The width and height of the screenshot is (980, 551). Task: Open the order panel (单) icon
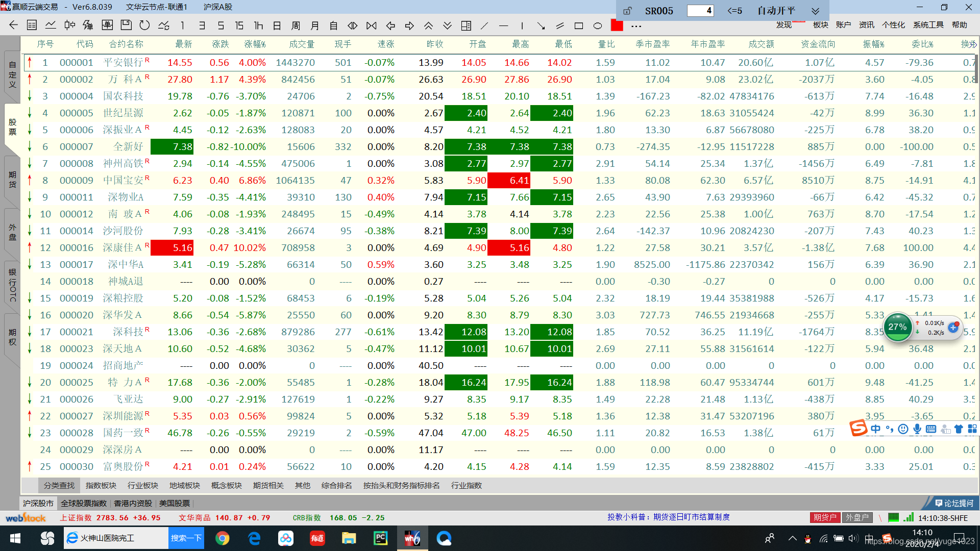pyautogui.click(x=107, y=25)
